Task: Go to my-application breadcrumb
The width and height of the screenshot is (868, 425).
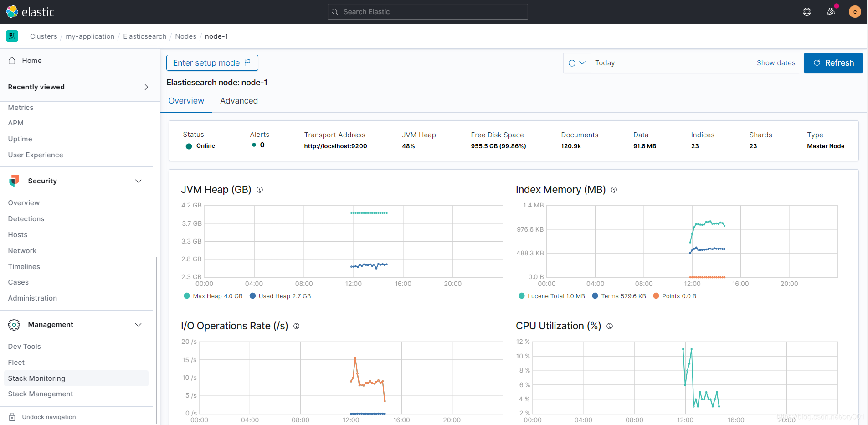Action: coord(90,36)
